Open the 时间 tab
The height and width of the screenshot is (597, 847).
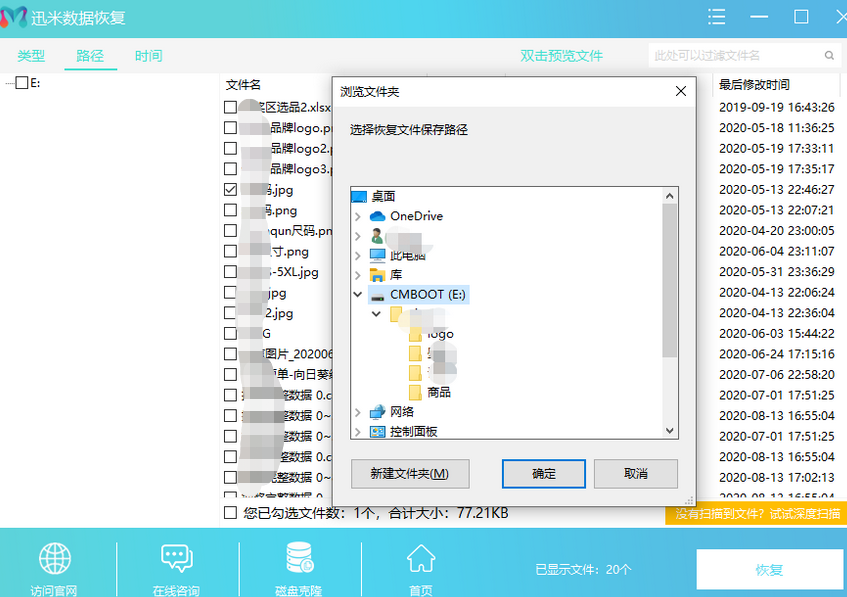[148, 56]
